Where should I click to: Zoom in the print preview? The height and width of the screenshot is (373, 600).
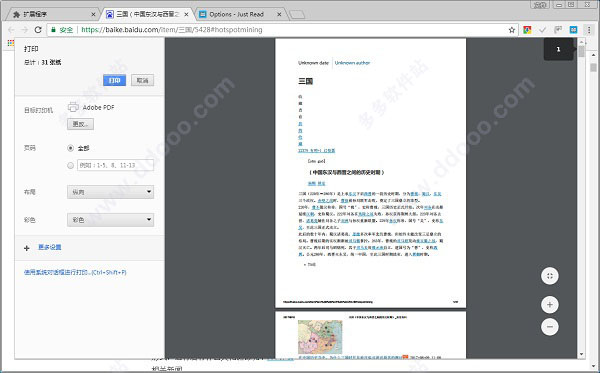(x=550, y=305)
